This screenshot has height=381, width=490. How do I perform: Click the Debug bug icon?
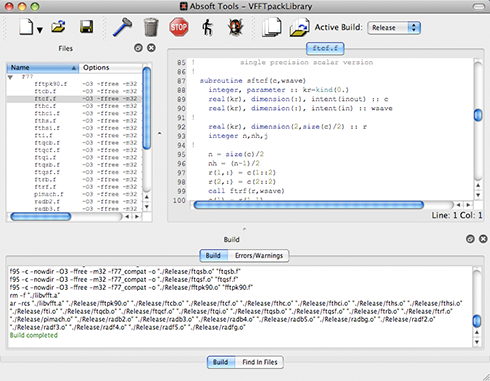coord(235,27)
